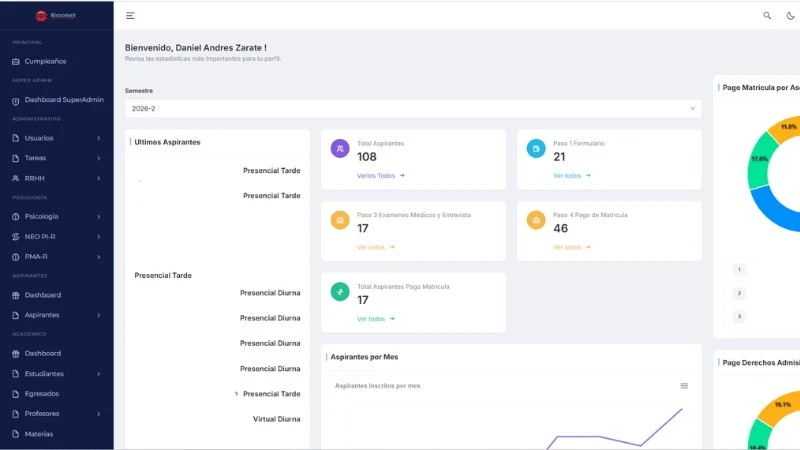The width and height of the screenshot is (800, 450).
Task: Open the Semestre 2026-2 dropdown
Action: point(413,108)
